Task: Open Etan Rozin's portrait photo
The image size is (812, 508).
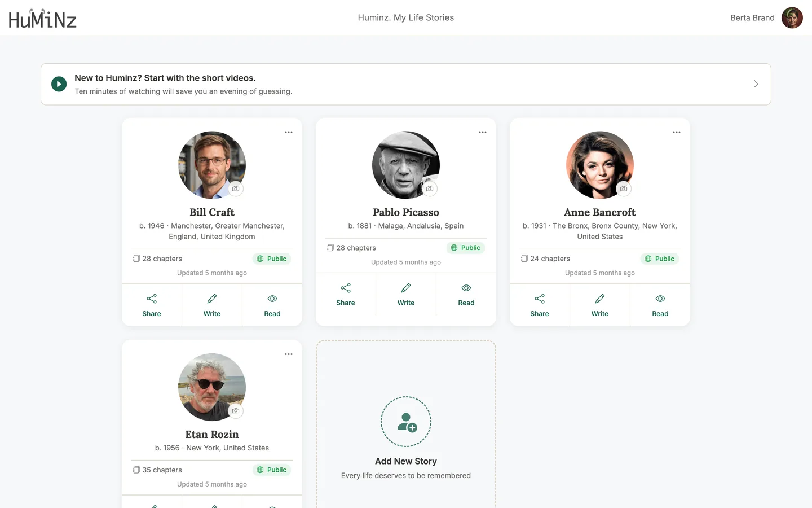Action: point(212,387)
